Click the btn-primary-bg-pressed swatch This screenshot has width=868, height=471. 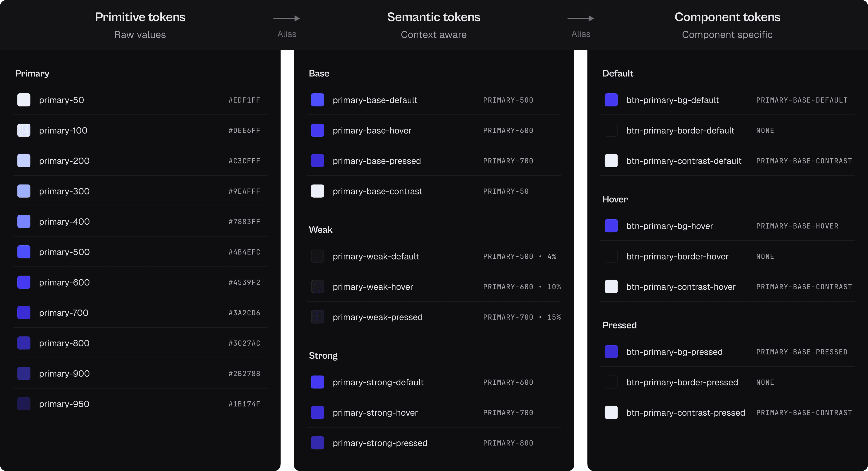(611, 352)
